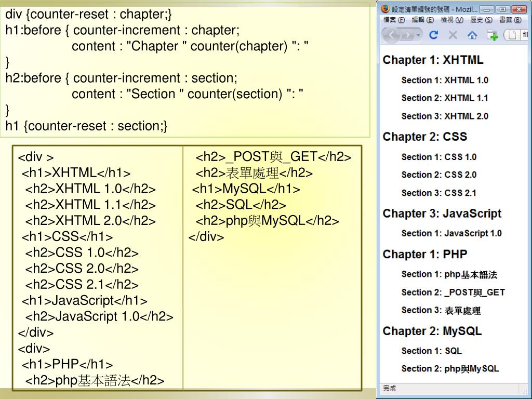Click the heading 'Chapter 3: JavaScript'
Screen dimensions: 532x399
(x=442, y=214)
